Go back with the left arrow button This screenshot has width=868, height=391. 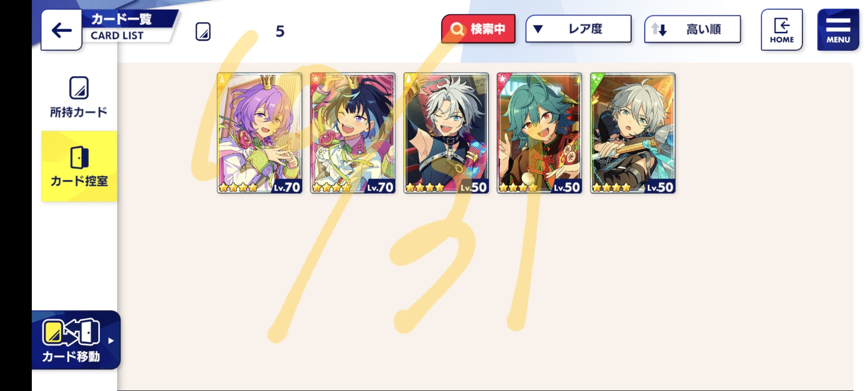(x=61, y=30)
